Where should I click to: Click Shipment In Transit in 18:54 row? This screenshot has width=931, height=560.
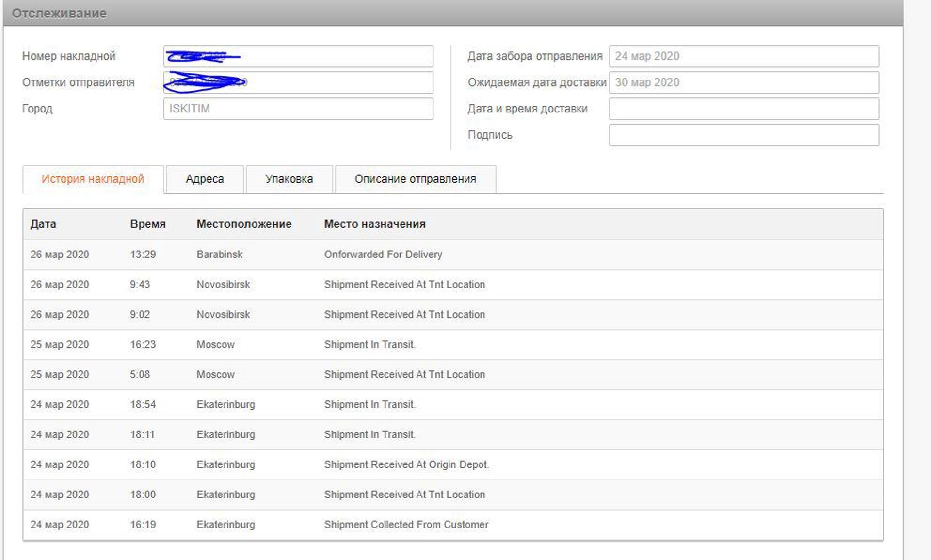click(370, 405)
